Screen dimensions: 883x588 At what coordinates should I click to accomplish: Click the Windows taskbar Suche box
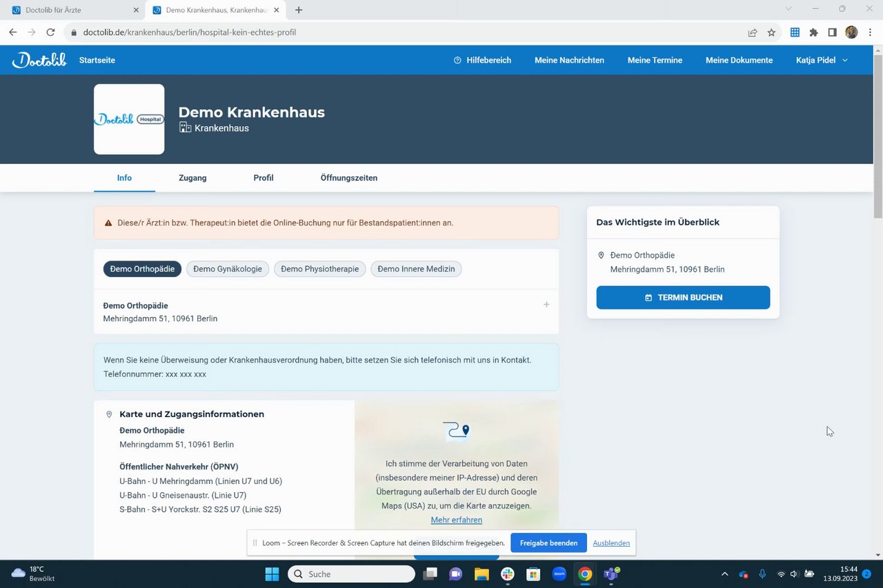pyautogui.click(x=351, y=574)
